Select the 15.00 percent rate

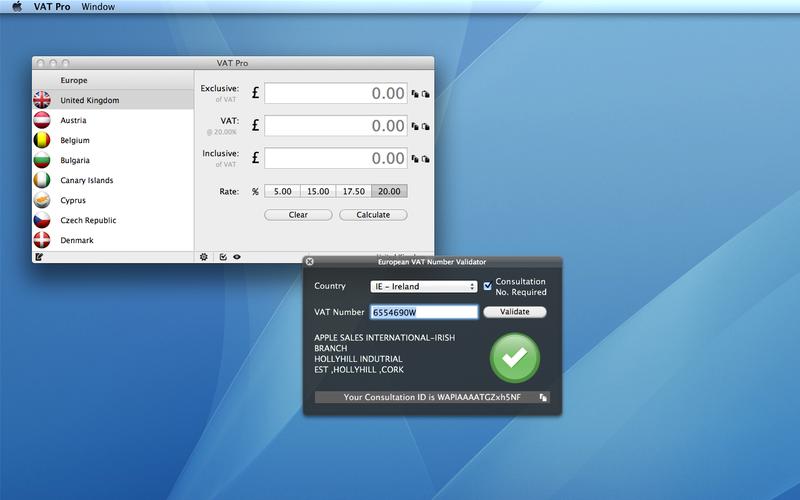click(318, 191)
